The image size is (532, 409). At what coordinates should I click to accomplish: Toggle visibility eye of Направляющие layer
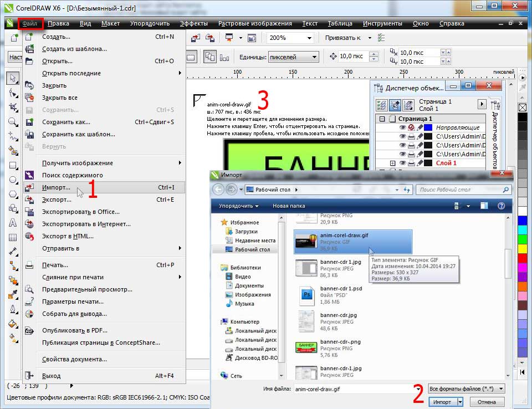403,127
